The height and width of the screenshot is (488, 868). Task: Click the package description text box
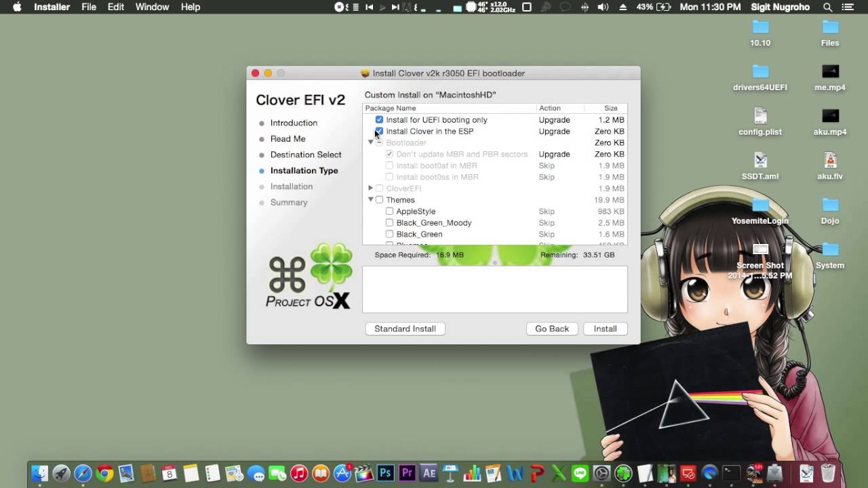pos(495,289)
